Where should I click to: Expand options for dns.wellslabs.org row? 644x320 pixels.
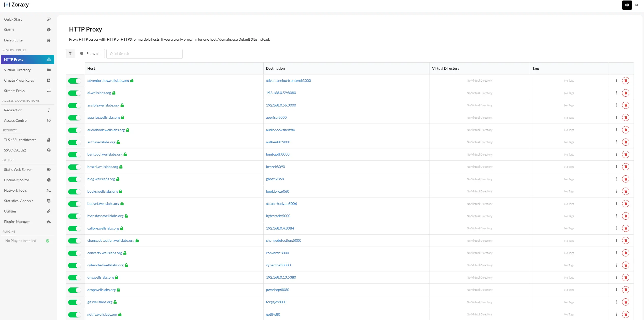pos(616,278)
